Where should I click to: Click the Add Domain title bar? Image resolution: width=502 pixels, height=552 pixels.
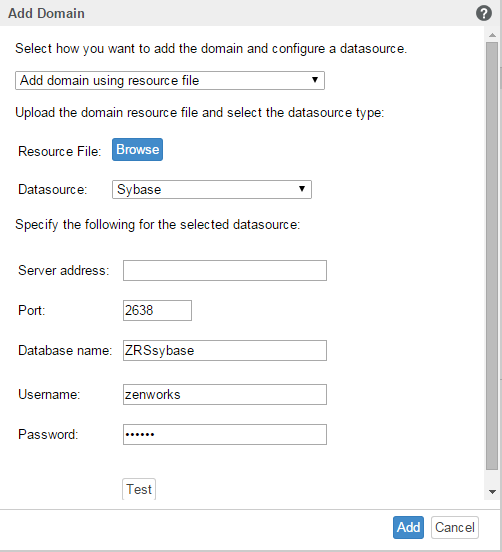pos(239,13)
